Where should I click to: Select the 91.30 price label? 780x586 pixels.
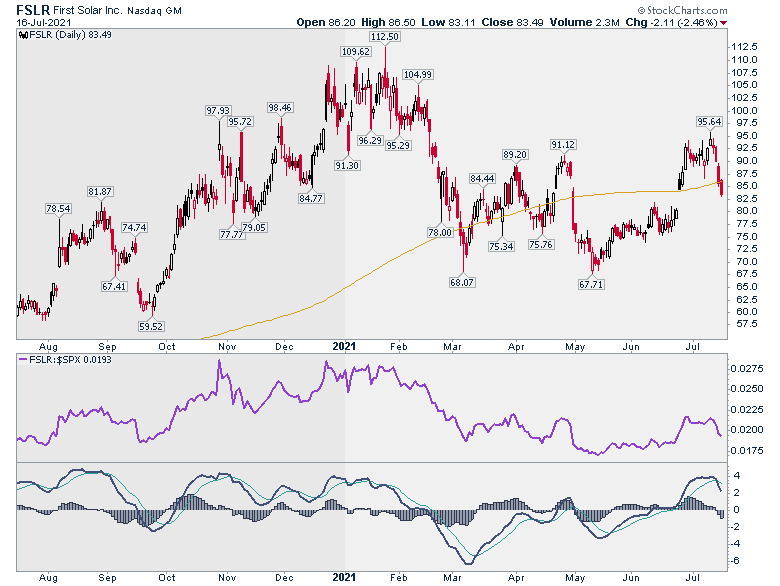tap(347, 165)
